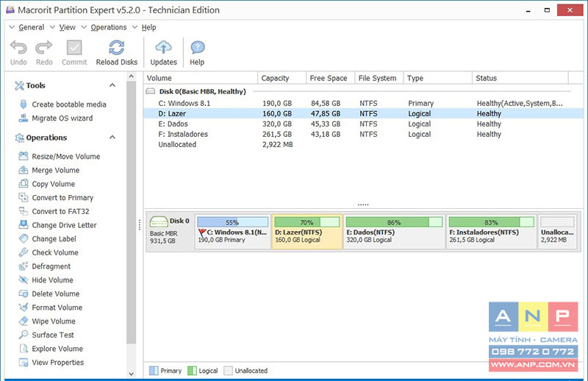Click sidebar scrollbar down arrow
The width and height of the screenshot is (588, 381).
[x=131, y=374]
